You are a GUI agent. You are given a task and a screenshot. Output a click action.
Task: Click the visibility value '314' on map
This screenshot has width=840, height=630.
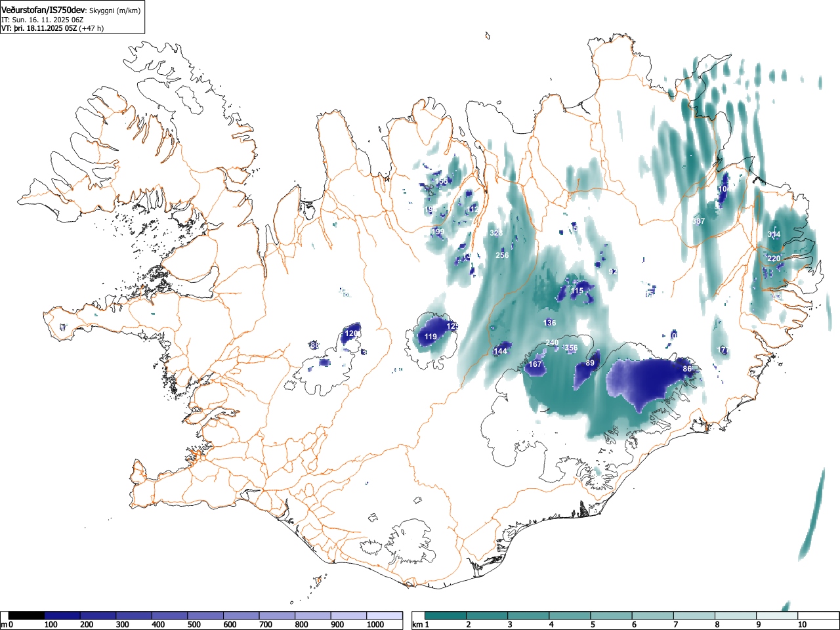[774, 234]
